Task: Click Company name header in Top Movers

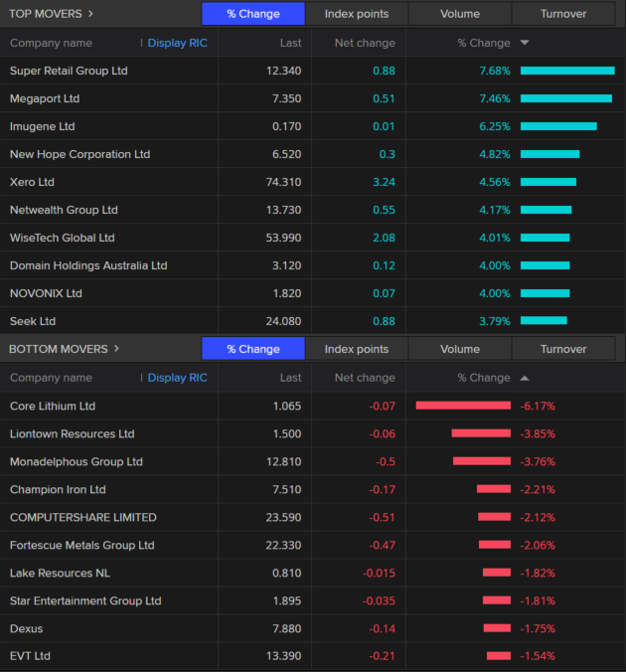Action: click(x=51, y=43)
